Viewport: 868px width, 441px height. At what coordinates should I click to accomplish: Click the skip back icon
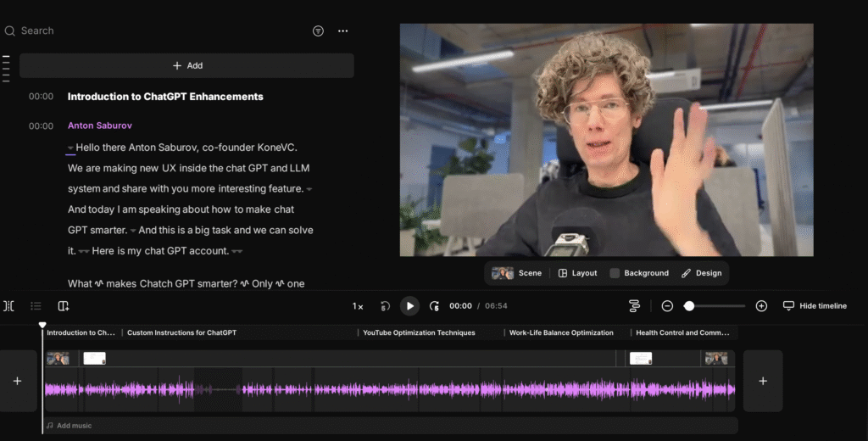coord(385,306)
